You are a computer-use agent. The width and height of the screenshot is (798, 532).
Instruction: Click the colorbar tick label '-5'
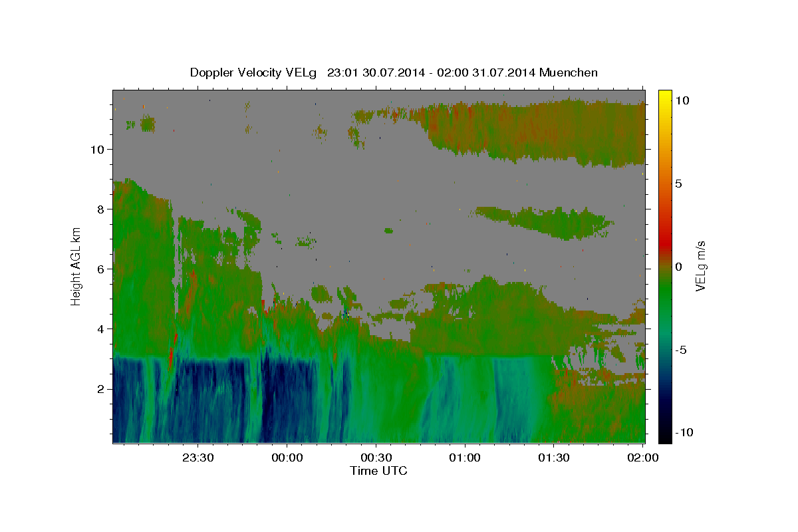point(681,349)
